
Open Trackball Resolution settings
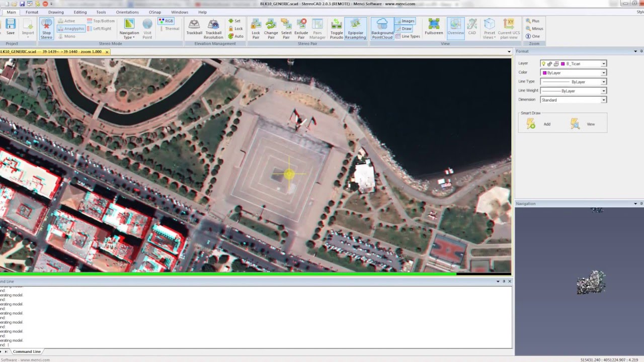[213, 29]
